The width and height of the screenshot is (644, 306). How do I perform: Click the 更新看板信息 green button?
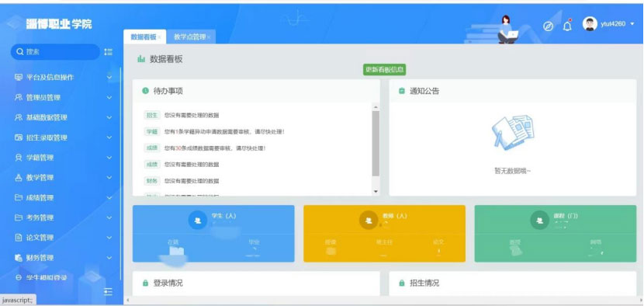[384, 69]
